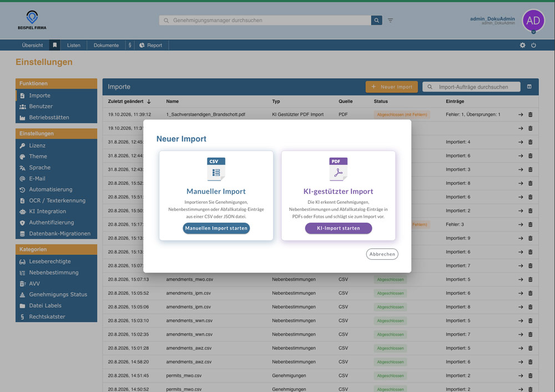Click the power logout icon in navigation bar
The image size is (555, 392).
pyautogui.click(x=533, y=46)
